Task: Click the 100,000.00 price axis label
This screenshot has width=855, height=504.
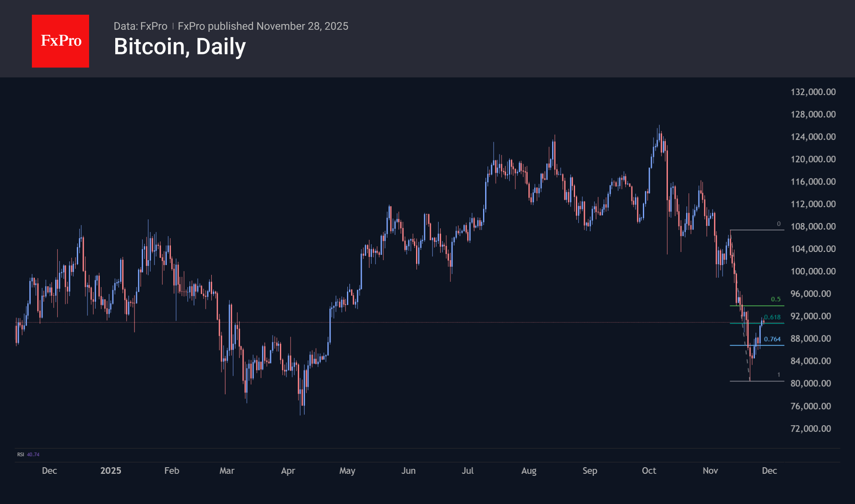Action: pos(813,271)
